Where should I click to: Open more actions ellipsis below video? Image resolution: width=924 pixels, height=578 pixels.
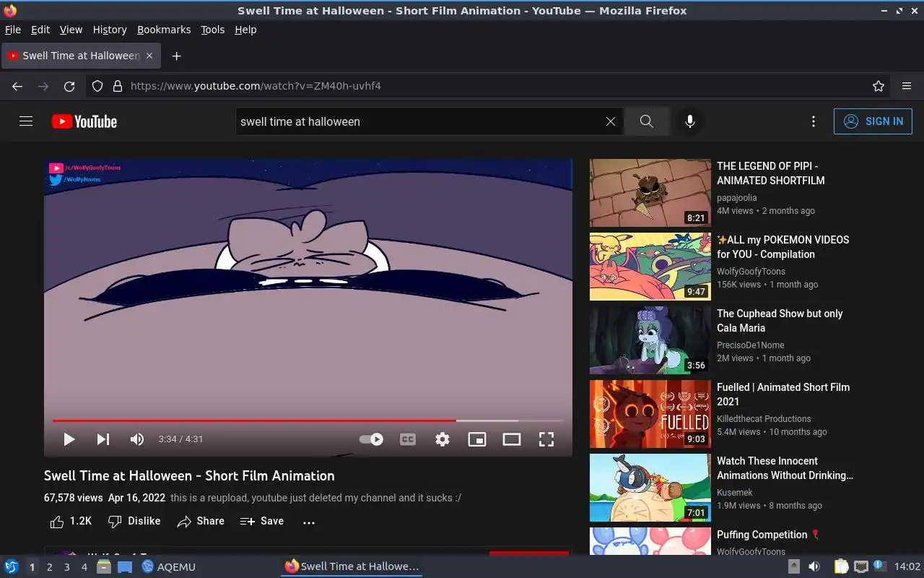click(309, 522)
